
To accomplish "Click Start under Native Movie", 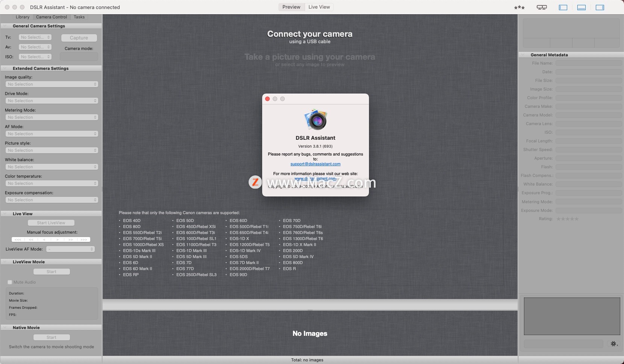I will [52, 337].
